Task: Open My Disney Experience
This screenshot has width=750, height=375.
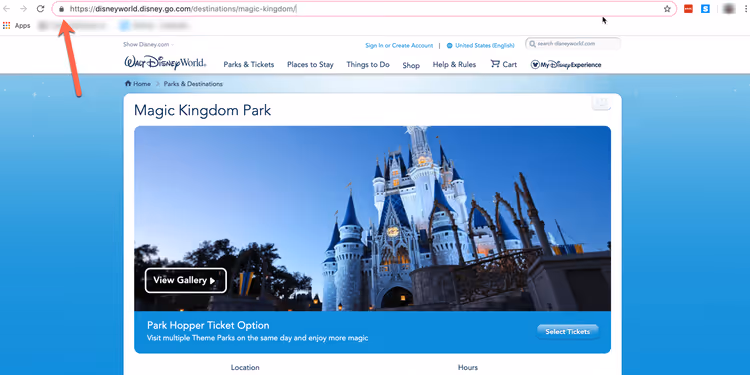Action: tap(566, 65)
